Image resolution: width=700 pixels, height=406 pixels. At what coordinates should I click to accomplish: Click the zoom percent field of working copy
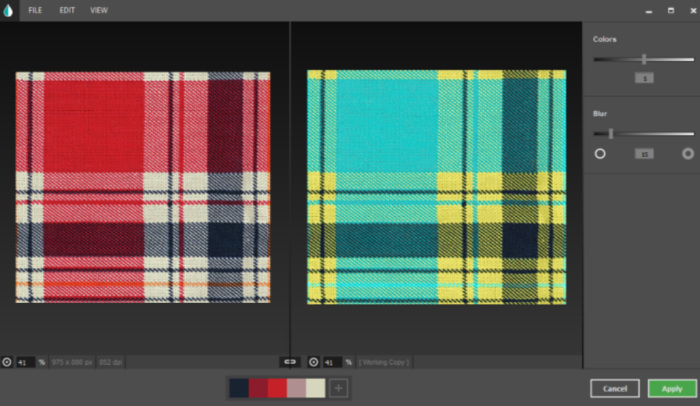(x=332, y=362)
